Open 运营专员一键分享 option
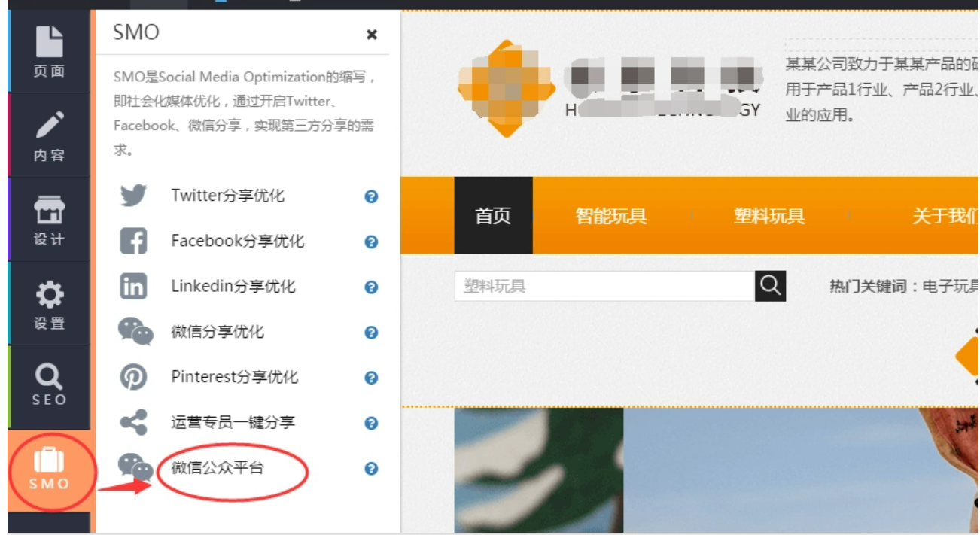980x535 pixels. pyautogui.click(x=233, y=422)
